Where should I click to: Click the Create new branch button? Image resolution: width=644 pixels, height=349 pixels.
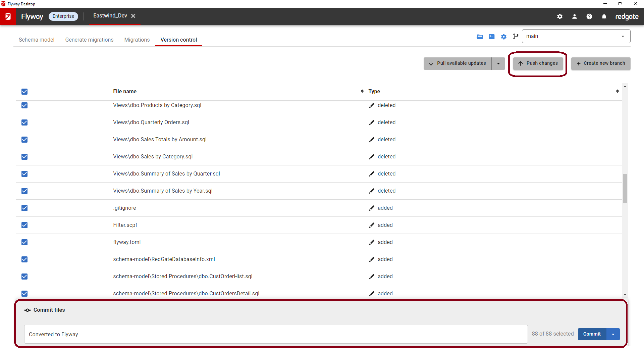601,63
